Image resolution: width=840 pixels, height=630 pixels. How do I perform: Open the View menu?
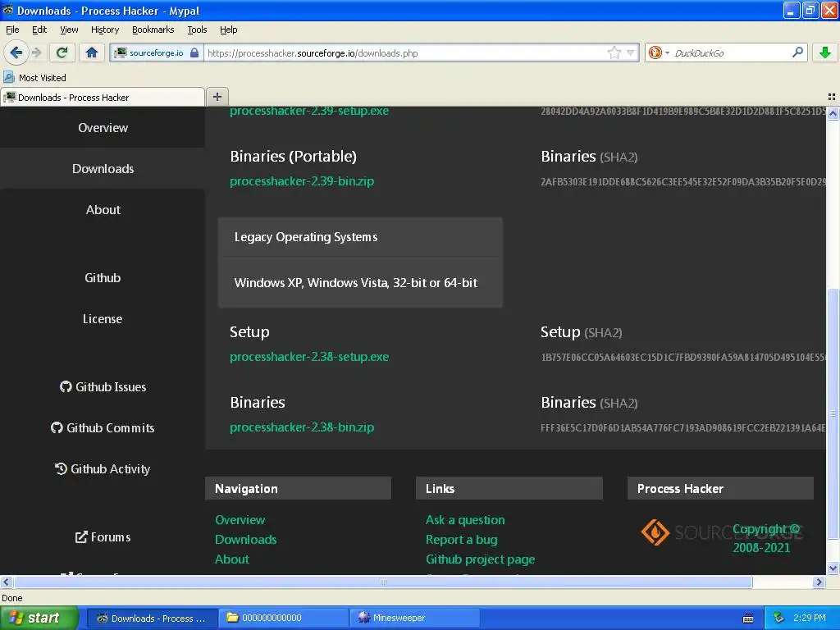coord(69,30)
